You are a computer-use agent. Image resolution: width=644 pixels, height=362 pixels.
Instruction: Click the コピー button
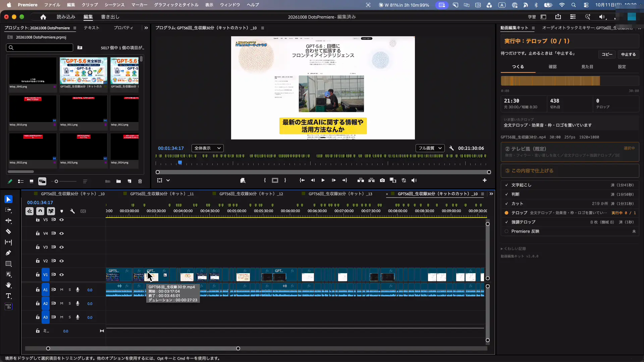[607, 54]
